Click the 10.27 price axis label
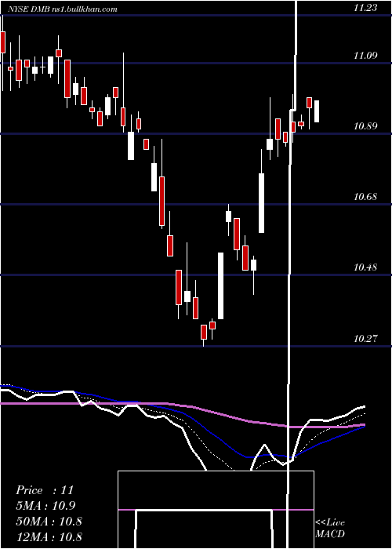Image resolution: width=392 pixels, height=549 pixels. [x=365, y=338]
